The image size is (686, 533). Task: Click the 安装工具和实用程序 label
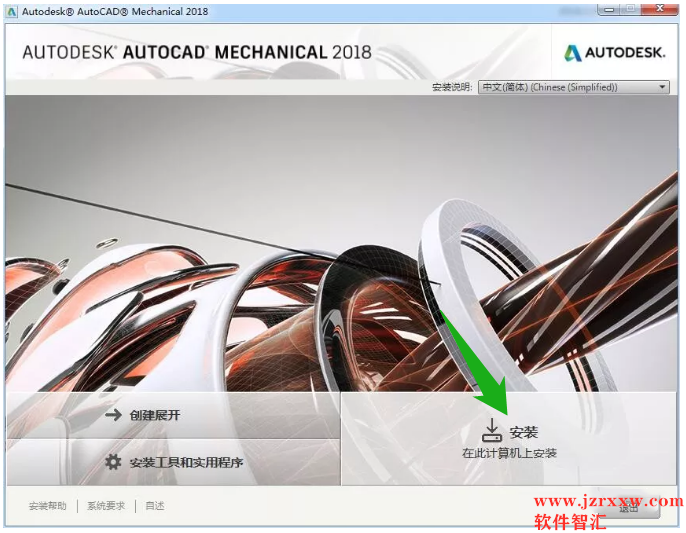[186, 462]
